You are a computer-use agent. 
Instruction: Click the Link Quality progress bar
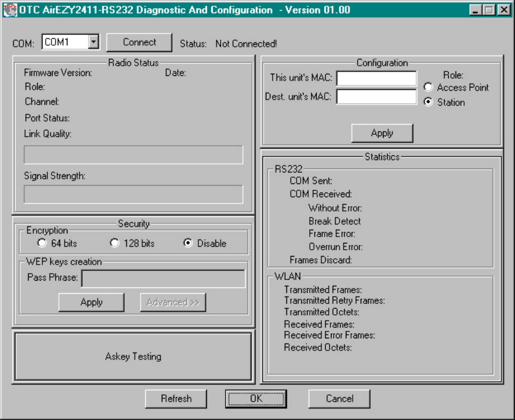click(133, 155)
